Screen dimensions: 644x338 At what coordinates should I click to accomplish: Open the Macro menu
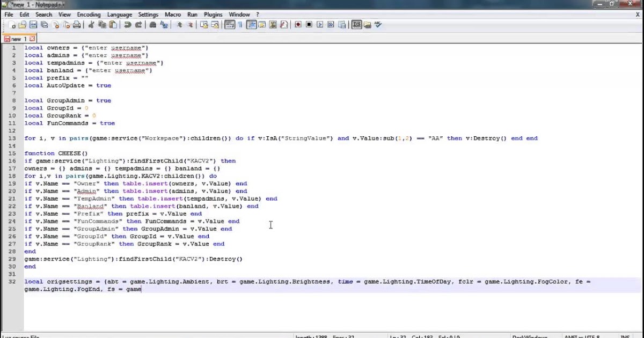click(x=173, y=14)
